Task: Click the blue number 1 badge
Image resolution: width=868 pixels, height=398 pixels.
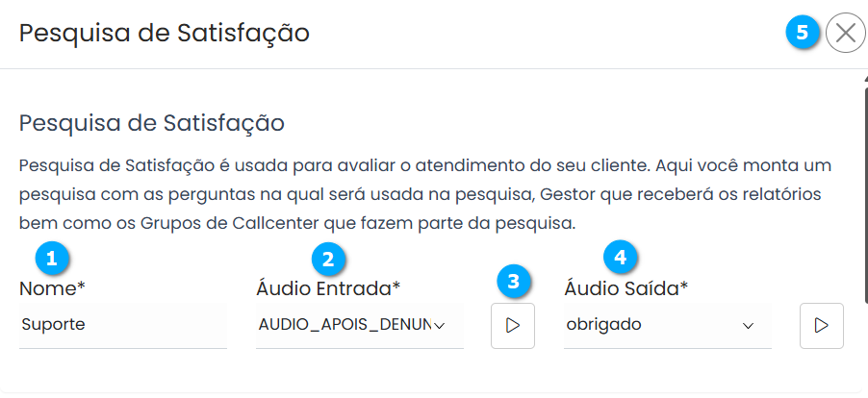Action: [x=52, y=257]
